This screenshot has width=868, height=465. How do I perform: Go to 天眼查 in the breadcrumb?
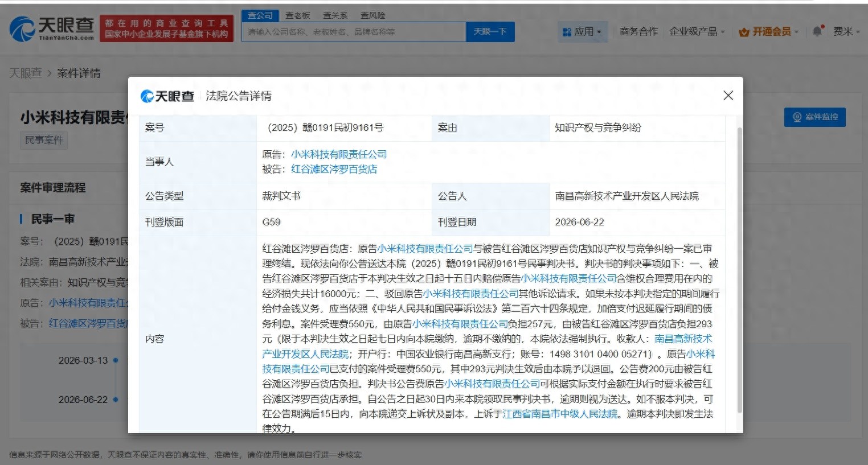[26, 73]
